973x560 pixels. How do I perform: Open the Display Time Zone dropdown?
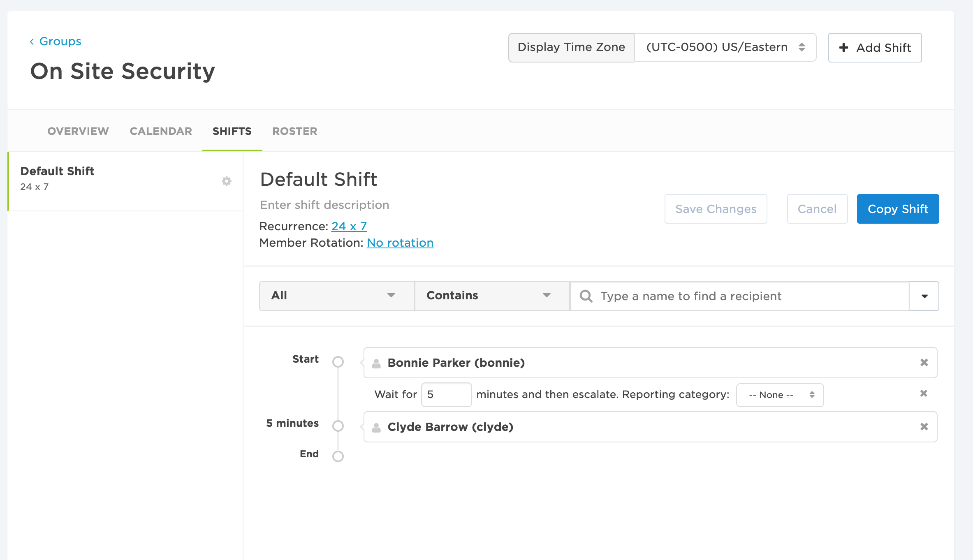point(725,47)
